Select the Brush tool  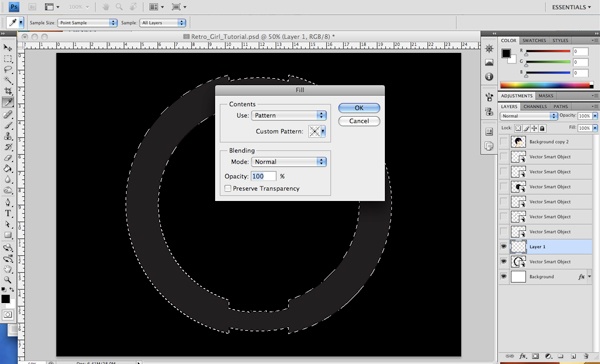point(8,125)
